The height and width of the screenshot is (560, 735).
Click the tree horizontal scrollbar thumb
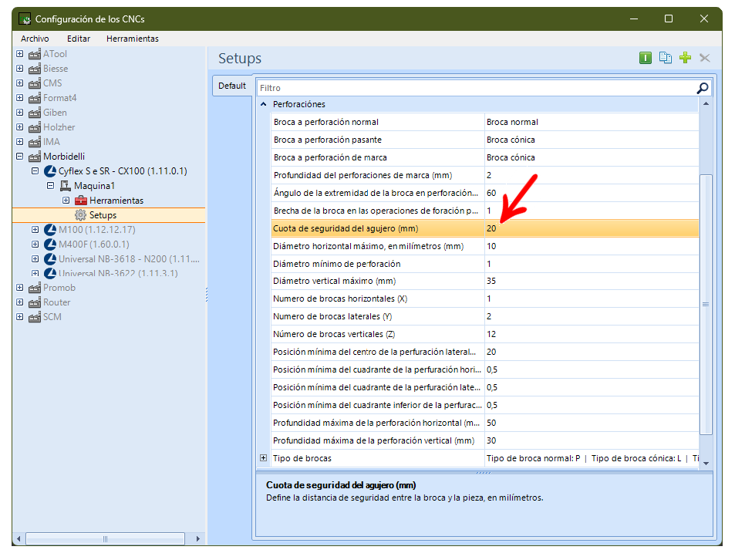[x=105, y=539]
